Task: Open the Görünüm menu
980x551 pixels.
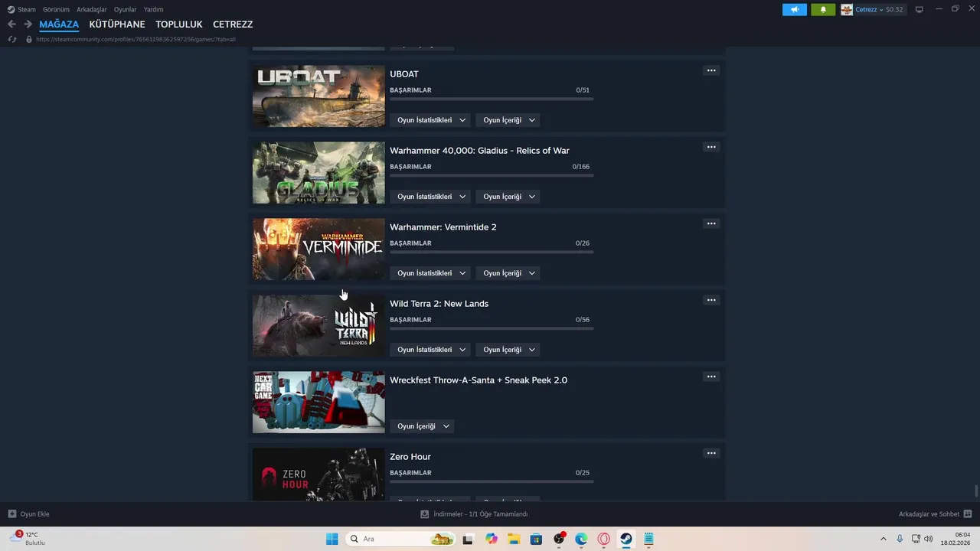Action: pyautogui.click(x=56, y=9)
